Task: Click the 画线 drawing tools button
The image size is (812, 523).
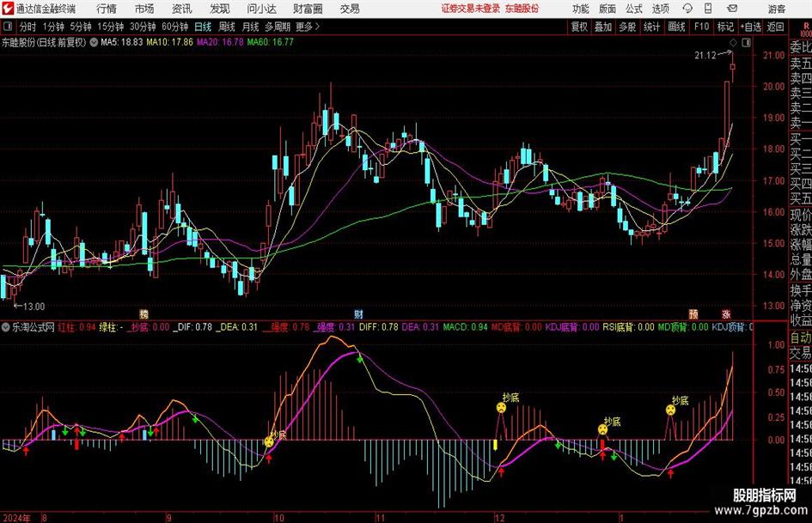Action: (x=677, y=27)
